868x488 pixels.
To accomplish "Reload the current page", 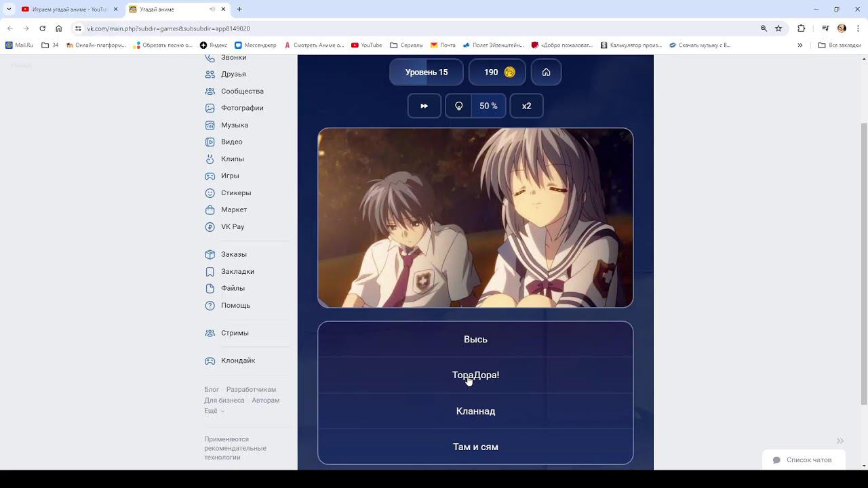I will tap(42, 28).
